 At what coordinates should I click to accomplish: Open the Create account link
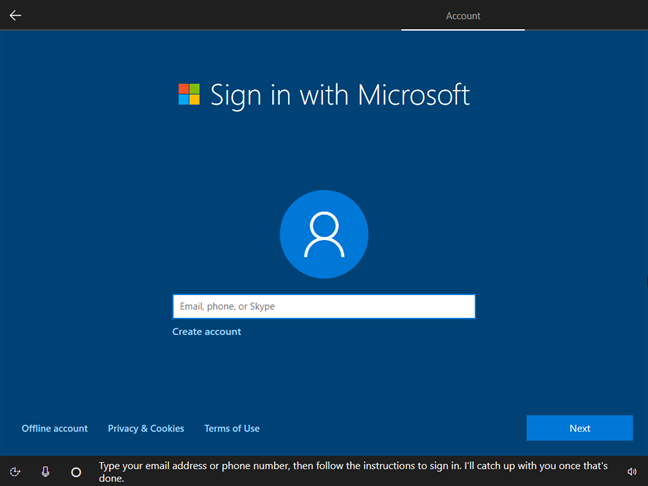click(x=206, y=332)
